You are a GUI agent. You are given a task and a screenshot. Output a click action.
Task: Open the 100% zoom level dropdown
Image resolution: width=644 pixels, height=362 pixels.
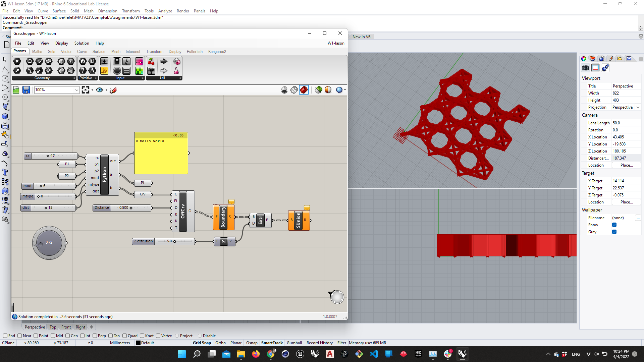(x=76, y=90)
